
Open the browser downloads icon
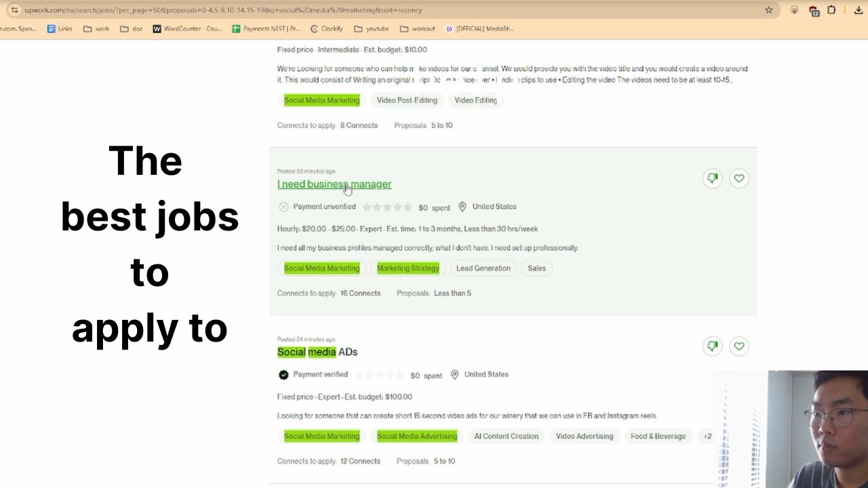858,10
